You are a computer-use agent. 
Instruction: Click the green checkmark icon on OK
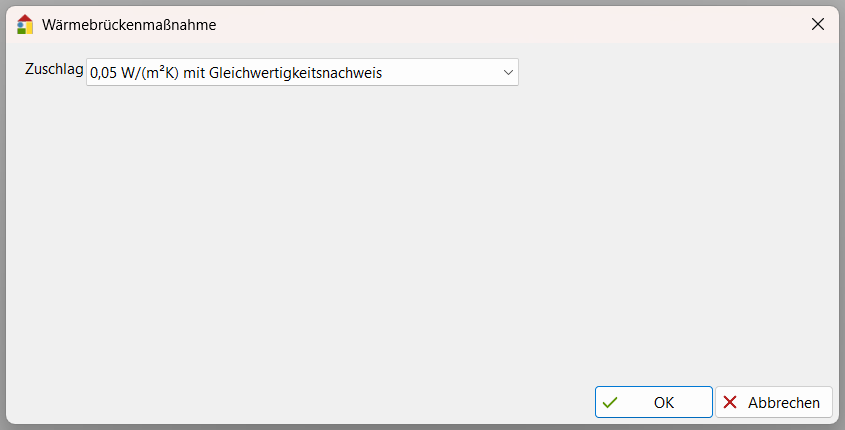click(610, 402)
